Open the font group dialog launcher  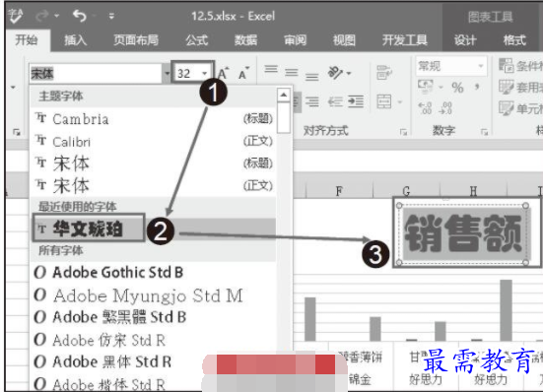17,132
